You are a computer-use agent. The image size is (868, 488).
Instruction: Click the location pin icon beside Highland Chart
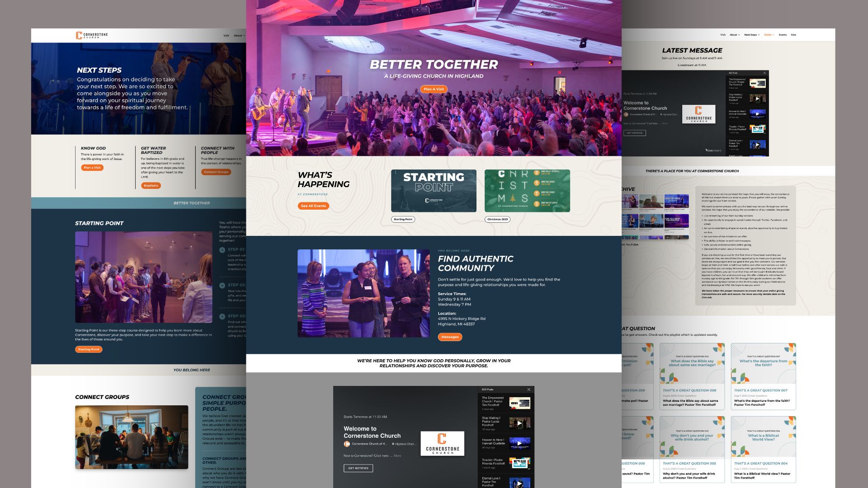(393, 444)
